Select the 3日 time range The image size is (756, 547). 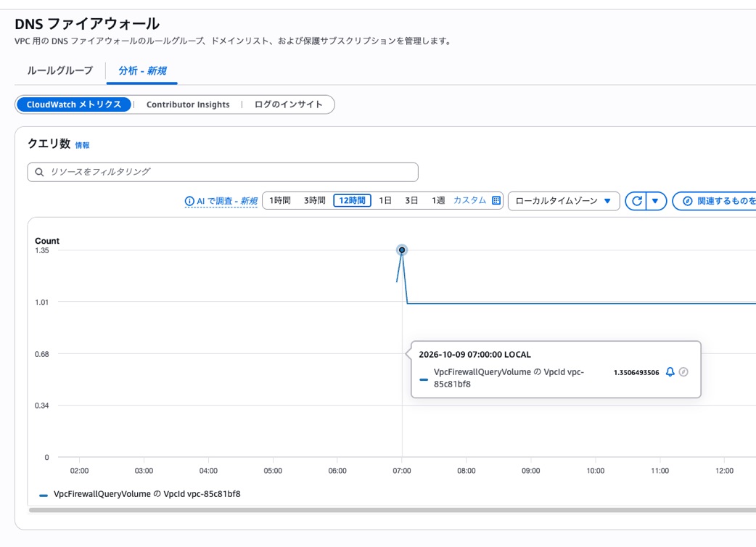pyautogui.click(x=411, y=200)
